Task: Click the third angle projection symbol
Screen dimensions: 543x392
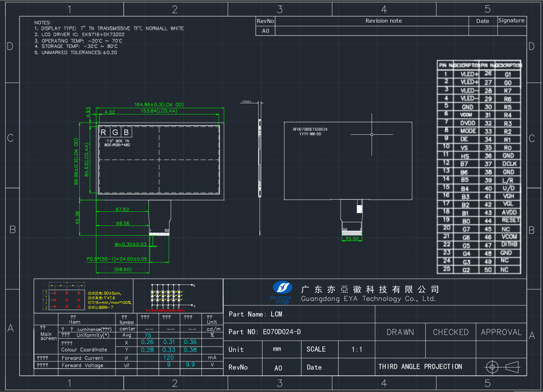Action: pyautogui.click(x=502, y=367)
